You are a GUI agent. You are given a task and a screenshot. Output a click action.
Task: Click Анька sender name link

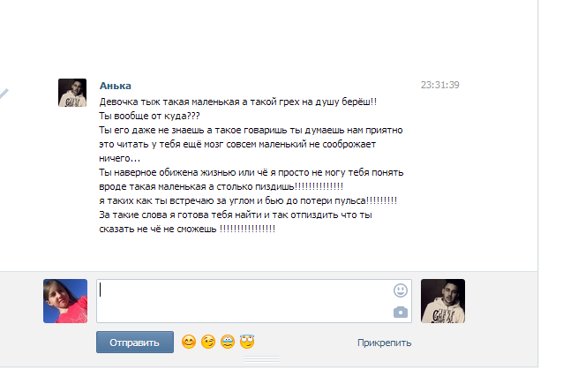(116, 86)
